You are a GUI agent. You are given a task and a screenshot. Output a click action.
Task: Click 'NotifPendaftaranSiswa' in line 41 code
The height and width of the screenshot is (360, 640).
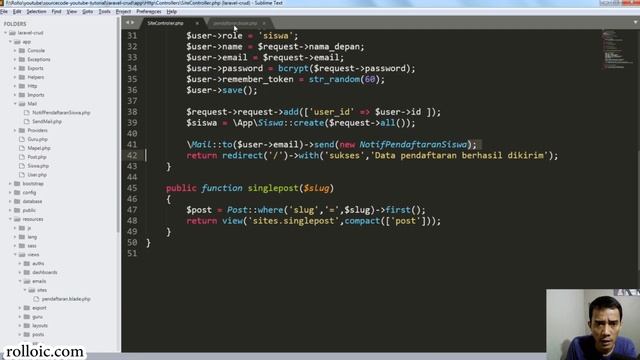click(413, 144)
